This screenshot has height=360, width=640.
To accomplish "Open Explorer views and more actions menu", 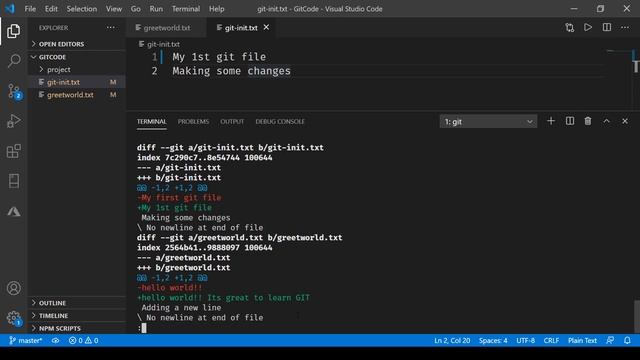I will [111, 28].
